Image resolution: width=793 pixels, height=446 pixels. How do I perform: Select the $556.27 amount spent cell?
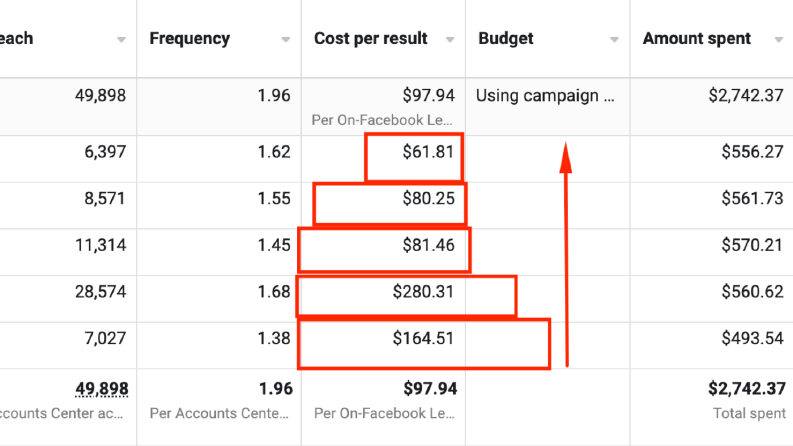(x=752, y=152)
